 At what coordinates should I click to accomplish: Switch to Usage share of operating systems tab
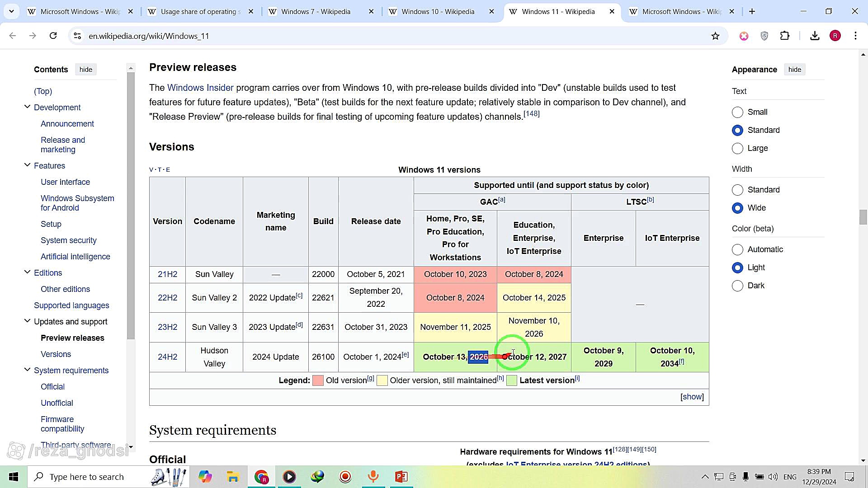tap(201, 11)
